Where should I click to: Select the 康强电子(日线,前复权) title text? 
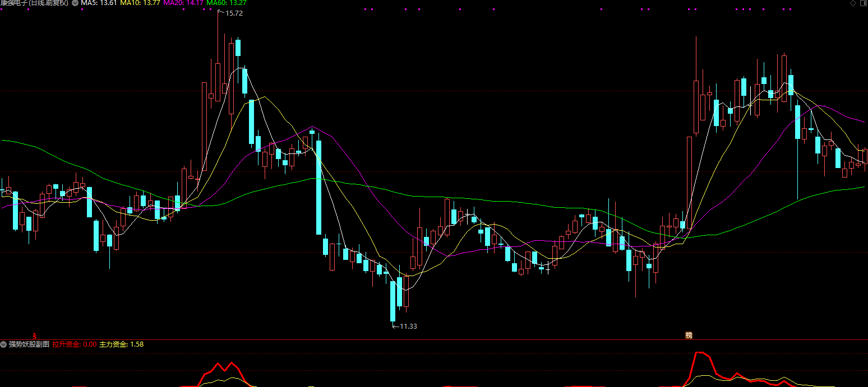click(x=35, y=3)
